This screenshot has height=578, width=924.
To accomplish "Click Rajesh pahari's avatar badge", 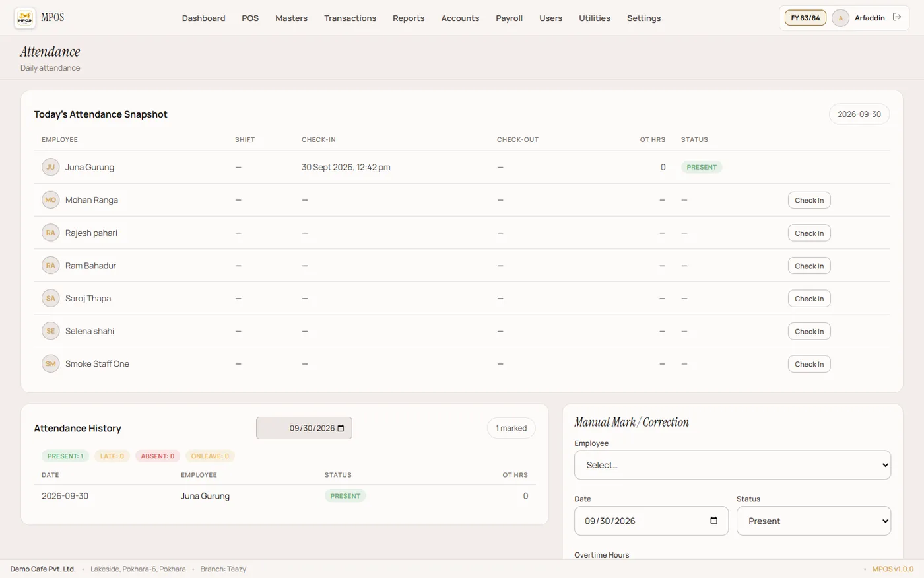I will pyautogui.click(x=51, y=233).
